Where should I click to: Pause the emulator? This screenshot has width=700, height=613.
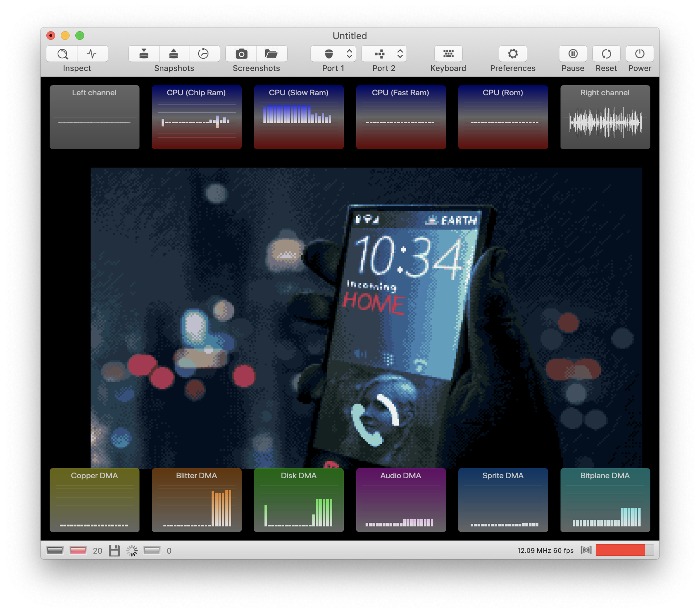coord(573,54)
